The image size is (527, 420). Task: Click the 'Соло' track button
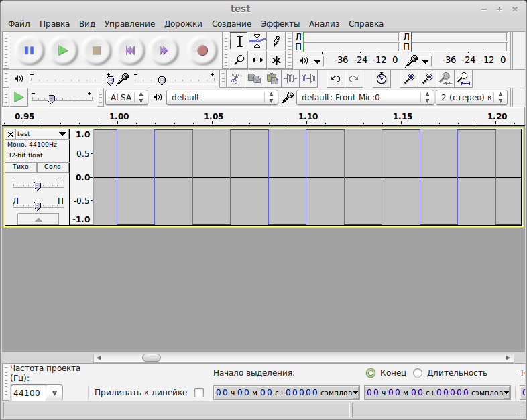52,167
